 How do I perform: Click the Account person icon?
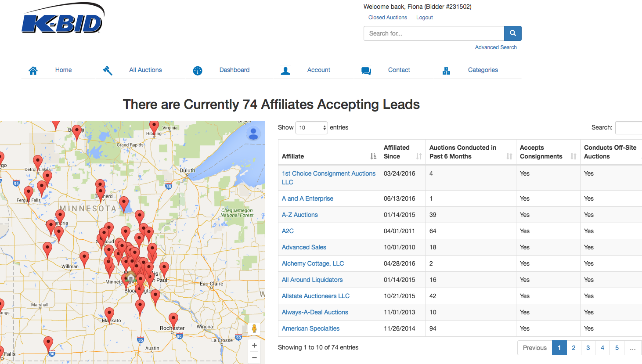285,70
